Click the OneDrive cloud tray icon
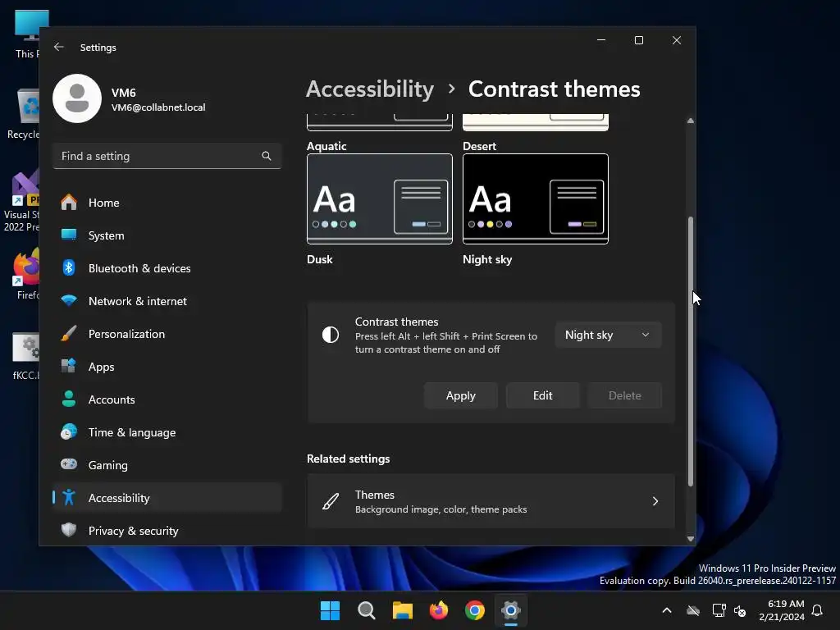Viewport: 840px width, 630px height. click(693, 610)
